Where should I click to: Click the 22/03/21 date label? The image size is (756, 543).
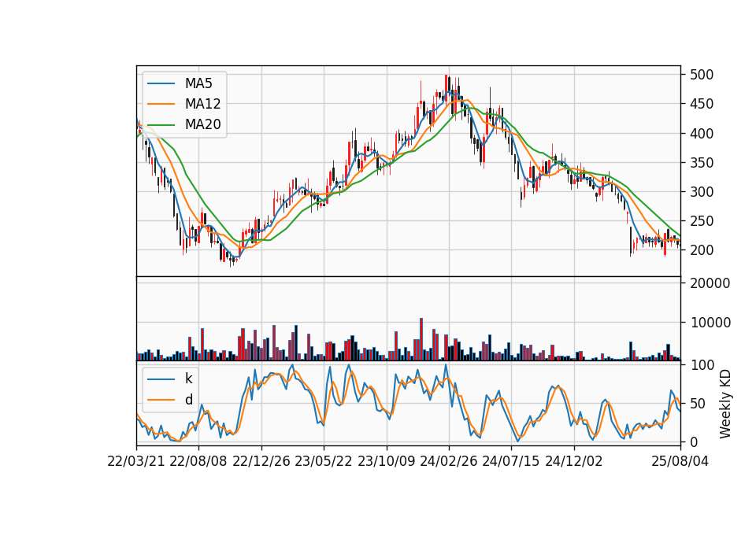tap(136, 462)
